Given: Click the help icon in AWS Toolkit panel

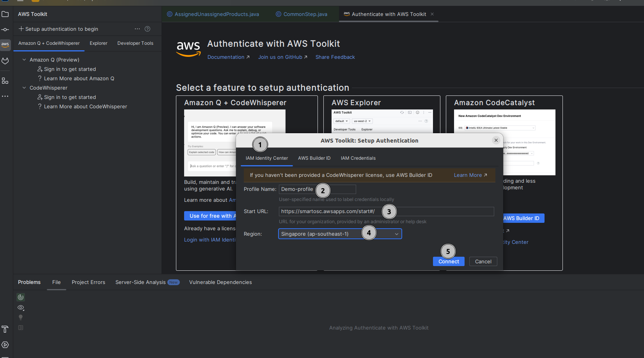Looking at the screenshot, I should (x=147, y=29).
